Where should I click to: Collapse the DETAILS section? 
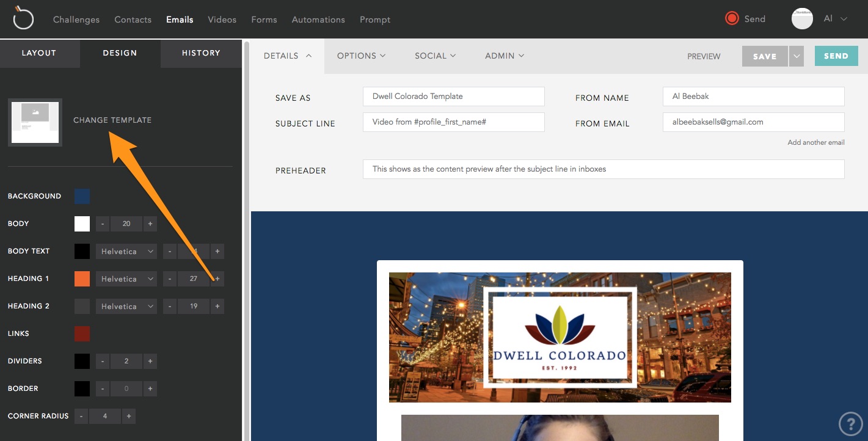[x=288, y=56]
